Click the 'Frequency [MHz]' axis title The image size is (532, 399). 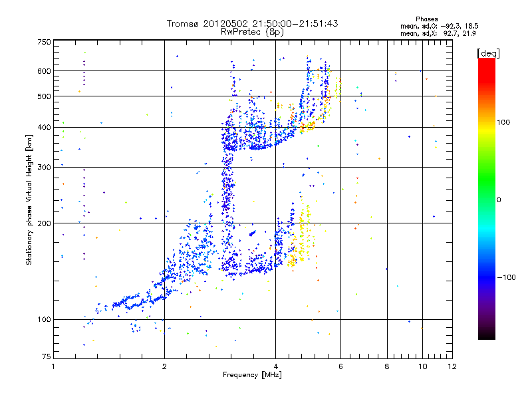(252, 375)
